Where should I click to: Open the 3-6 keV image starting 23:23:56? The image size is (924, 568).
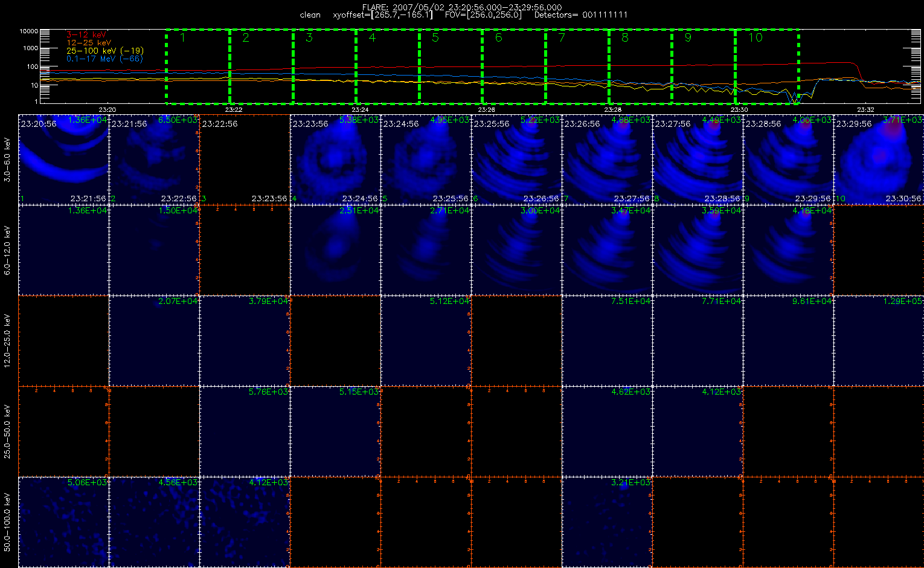click(x=336, y=159)
